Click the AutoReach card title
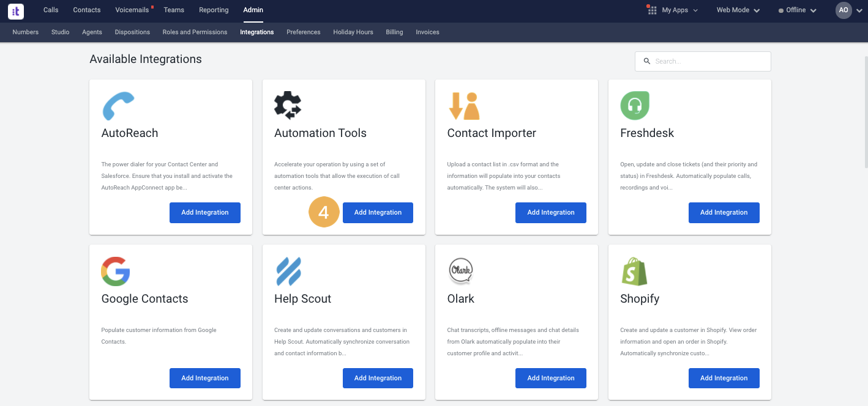The height and width of the screenshot is (406, 868). 130,133
